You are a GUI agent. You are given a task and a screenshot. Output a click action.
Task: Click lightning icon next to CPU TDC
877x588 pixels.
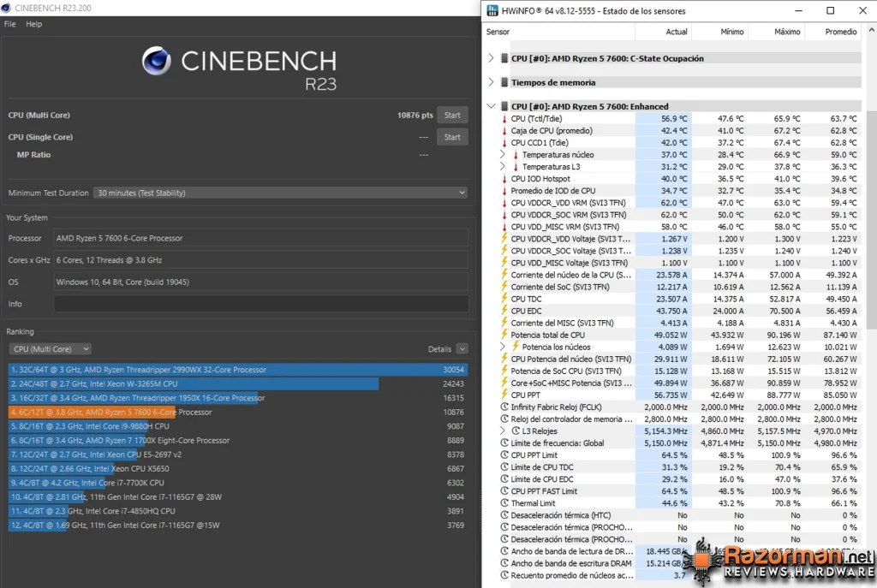(504, 299)
